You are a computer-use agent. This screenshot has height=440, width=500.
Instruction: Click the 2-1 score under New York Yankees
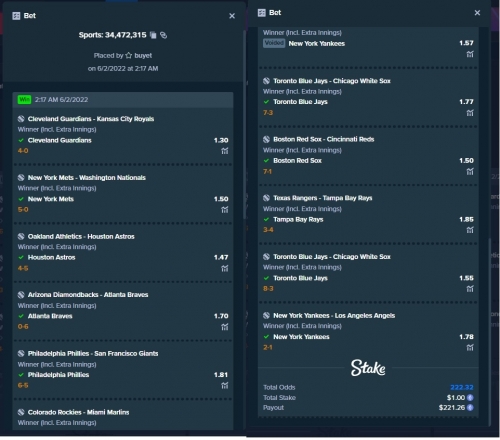point(268,347)
